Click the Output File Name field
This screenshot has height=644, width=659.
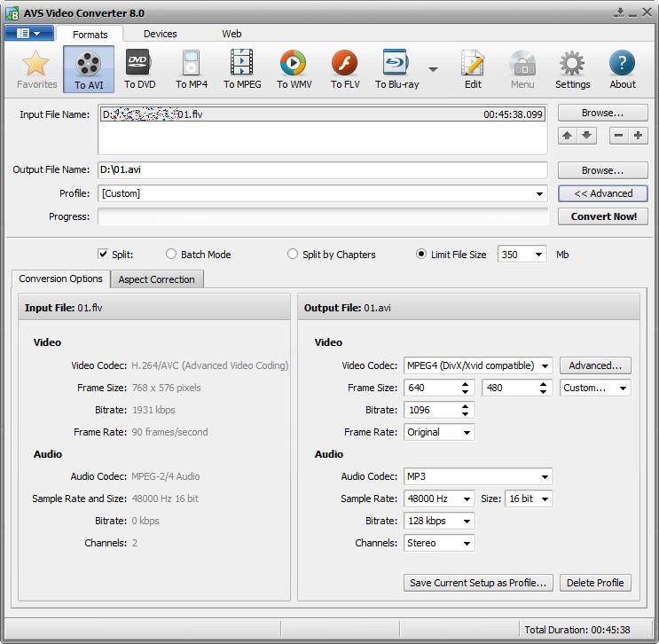[323, 169]
